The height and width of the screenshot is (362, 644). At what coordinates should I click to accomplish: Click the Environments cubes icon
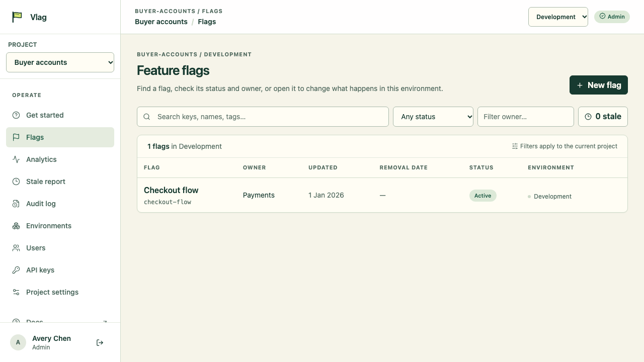(16, 226)
